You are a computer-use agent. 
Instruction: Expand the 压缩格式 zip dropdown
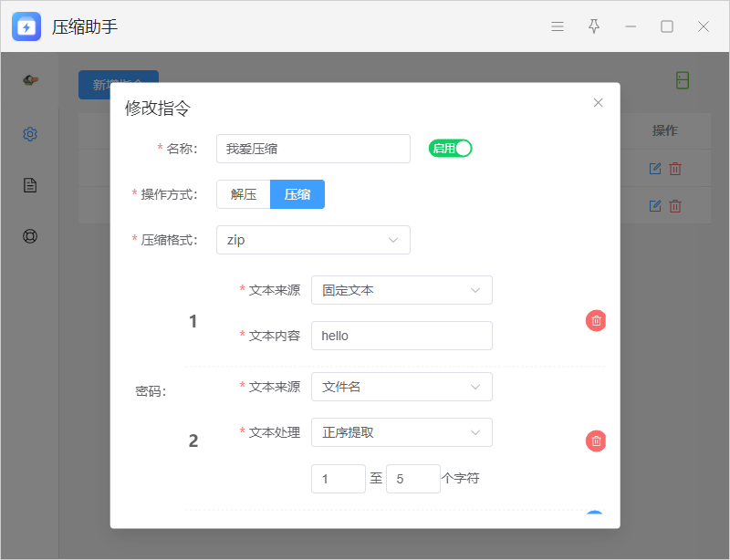coord(313,240)
